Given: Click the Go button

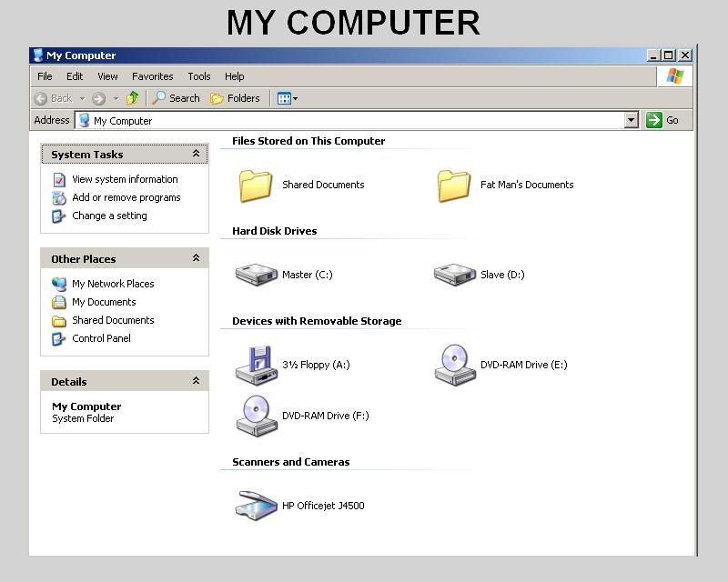Looking at the screenshot, I should (662, 120).
